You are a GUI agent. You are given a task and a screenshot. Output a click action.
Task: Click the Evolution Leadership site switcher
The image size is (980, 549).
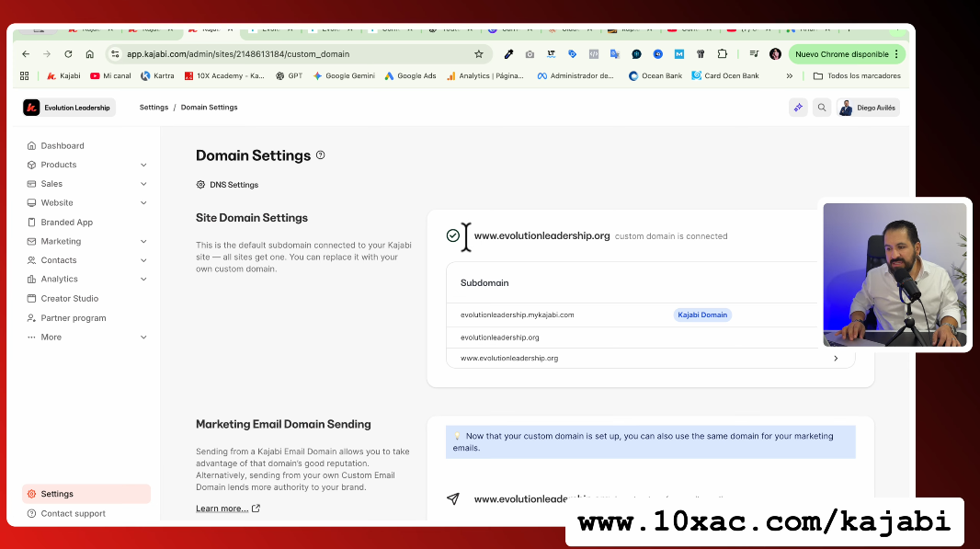click(x=69, y=108)
